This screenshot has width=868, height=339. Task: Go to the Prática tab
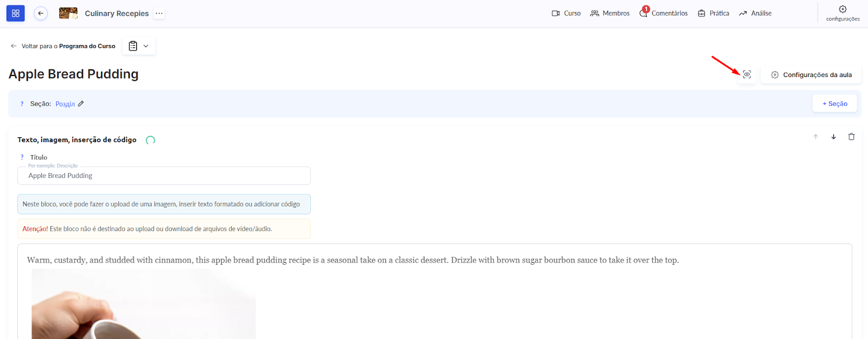coord(713,14)
